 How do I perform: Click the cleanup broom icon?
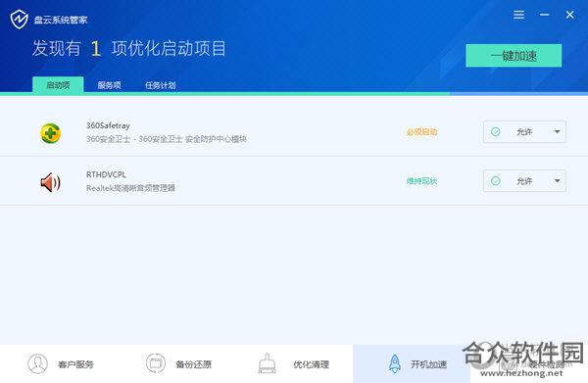tap(267, 363)
